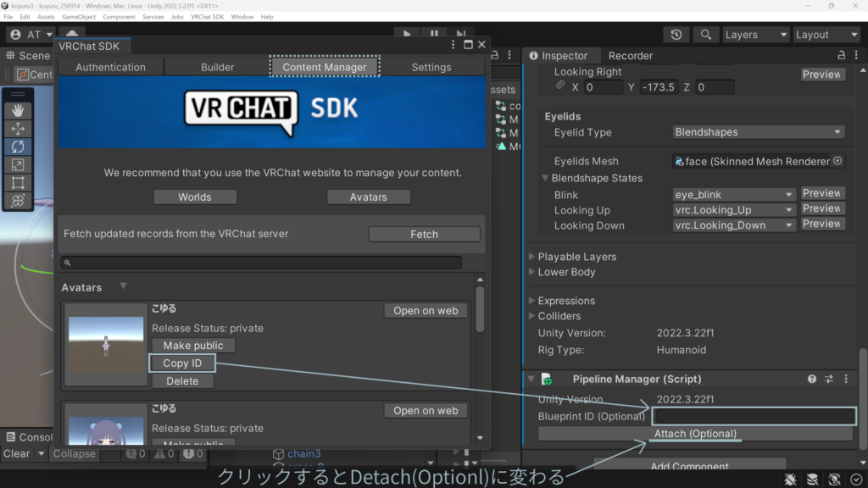Click the avatar search field

click(x=261, y=263)
